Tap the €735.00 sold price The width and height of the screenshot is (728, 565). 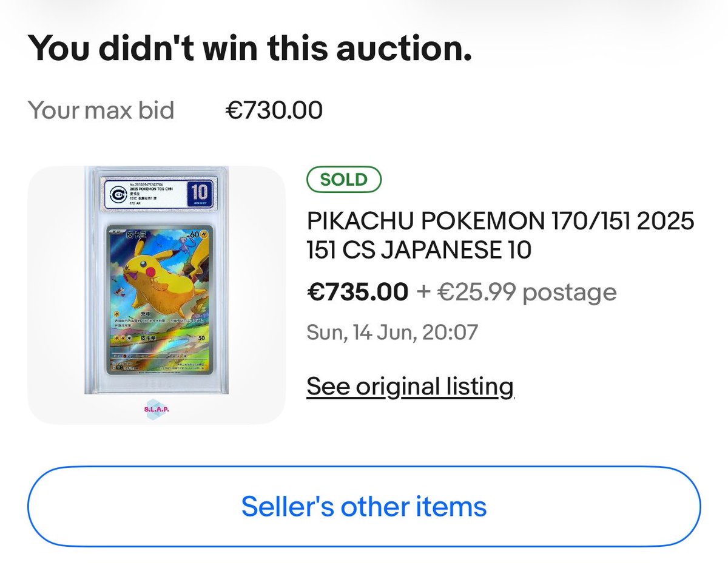coord(357,293)
